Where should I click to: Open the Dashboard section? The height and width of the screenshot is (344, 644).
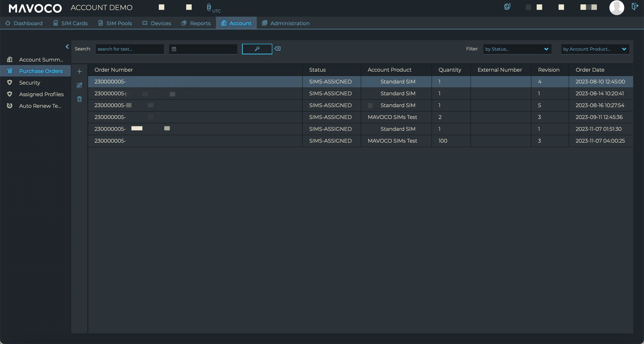point(28,23)
